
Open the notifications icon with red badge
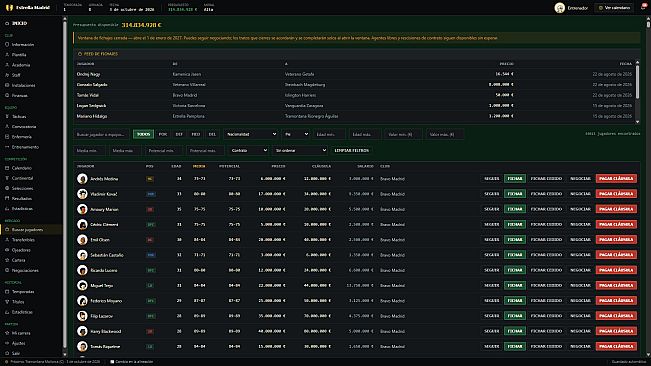coord(643,7)
